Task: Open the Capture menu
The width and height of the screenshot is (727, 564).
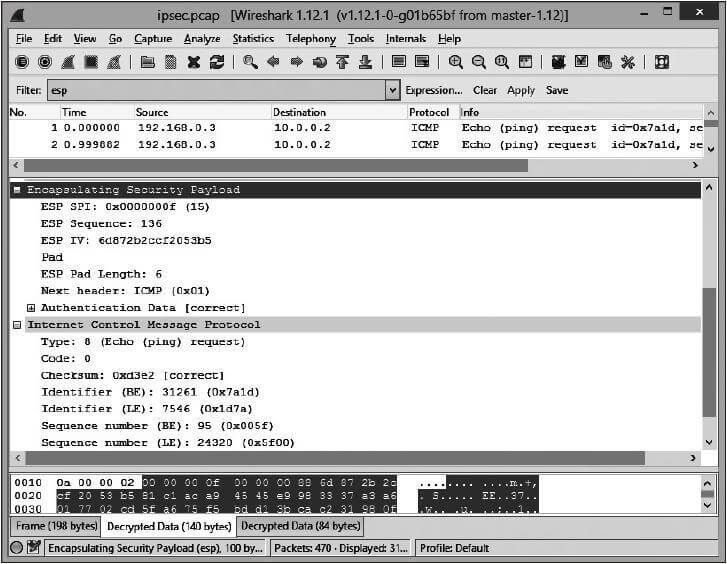Action: click(153, 38)
